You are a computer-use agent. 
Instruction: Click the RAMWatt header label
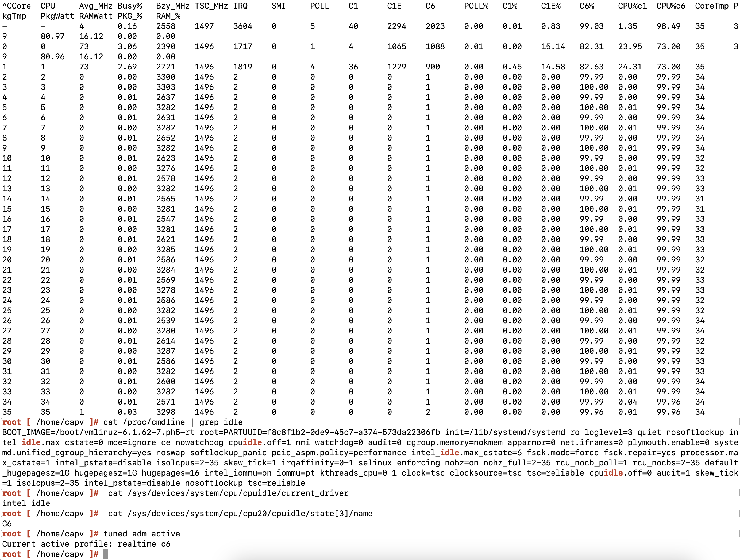(x=96, y=16)
